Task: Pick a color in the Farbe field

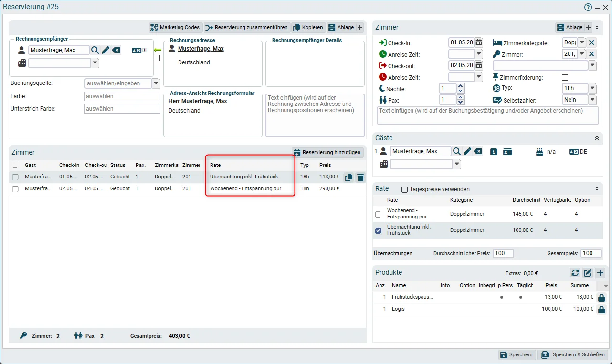Action: coord(122,96)
